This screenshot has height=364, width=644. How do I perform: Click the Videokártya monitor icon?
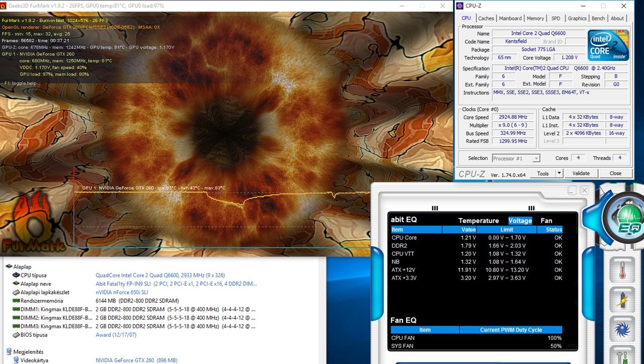[16, 360]
